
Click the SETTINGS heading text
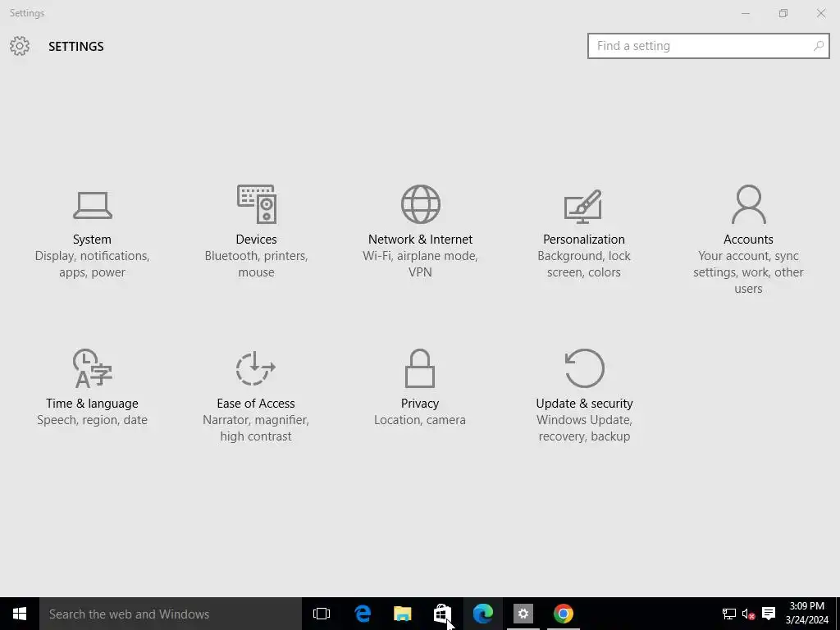(x=76, y=47)
